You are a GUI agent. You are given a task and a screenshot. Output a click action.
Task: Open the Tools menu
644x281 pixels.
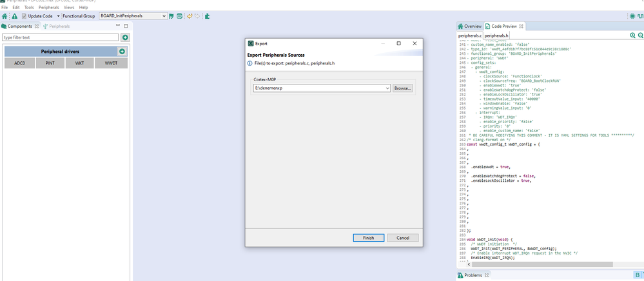[29, 7]
